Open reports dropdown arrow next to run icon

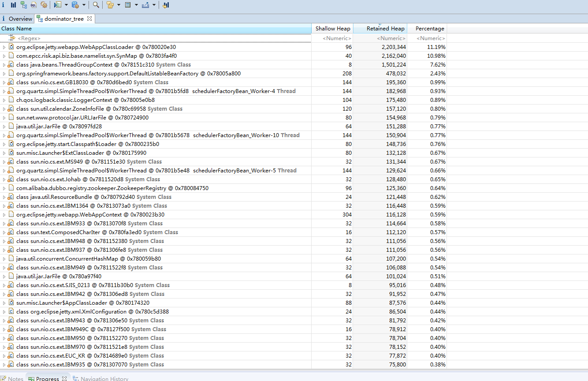(66, 5)
